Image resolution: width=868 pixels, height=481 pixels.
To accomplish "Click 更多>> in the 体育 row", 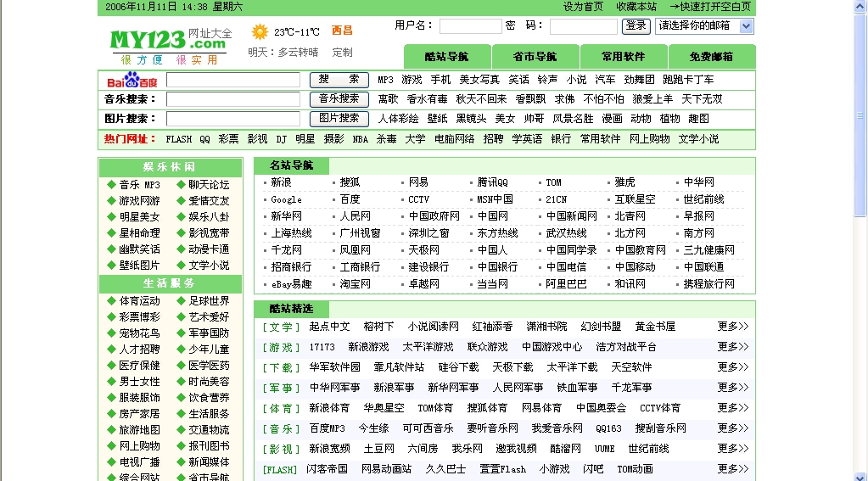I will pos(733,408).
